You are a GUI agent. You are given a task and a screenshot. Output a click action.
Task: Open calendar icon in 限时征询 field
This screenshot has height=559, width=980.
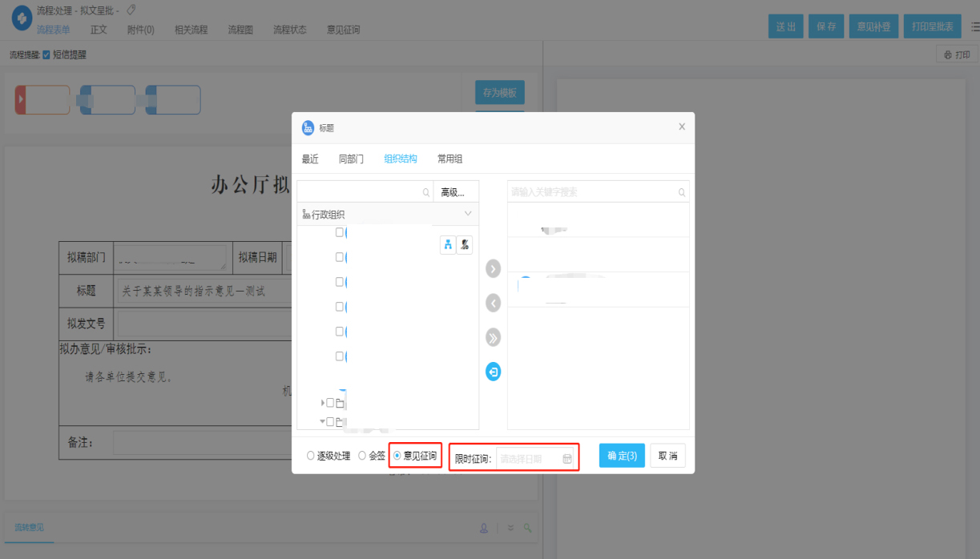pos(567,459)
